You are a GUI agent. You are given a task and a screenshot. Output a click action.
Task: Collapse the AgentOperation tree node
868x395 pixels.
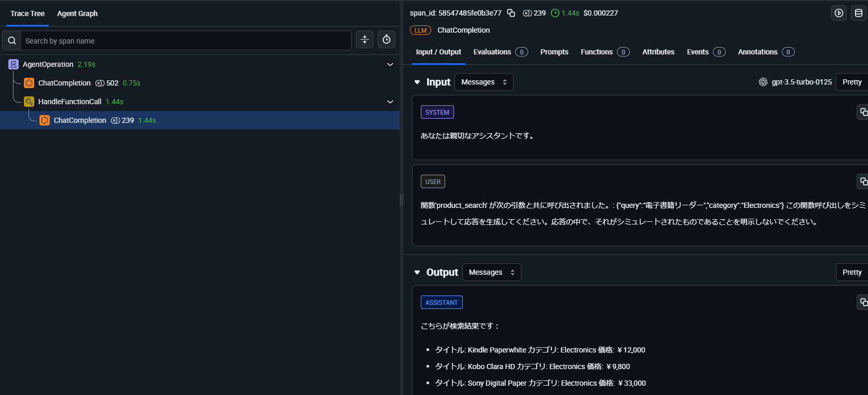pyautogui.click(x=390, y=64)
